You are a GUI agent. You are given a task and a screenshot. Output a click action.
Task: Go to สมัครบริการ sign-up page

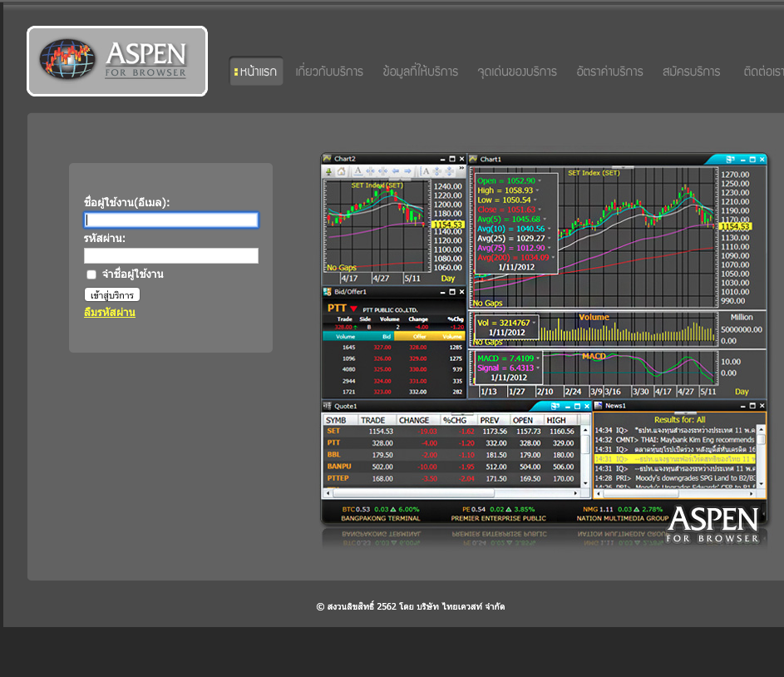691,72
